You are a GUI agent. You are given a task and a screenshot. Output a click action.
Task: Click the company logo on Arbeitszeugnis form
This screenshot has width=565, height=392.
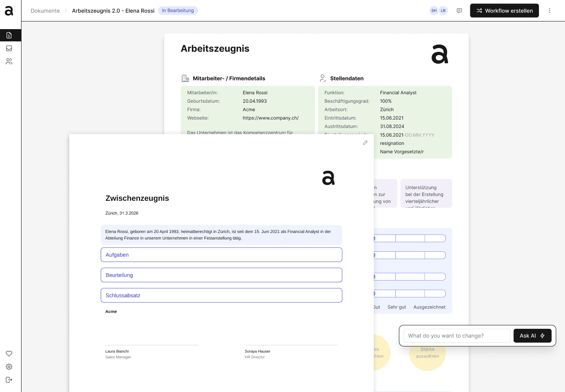440,54
